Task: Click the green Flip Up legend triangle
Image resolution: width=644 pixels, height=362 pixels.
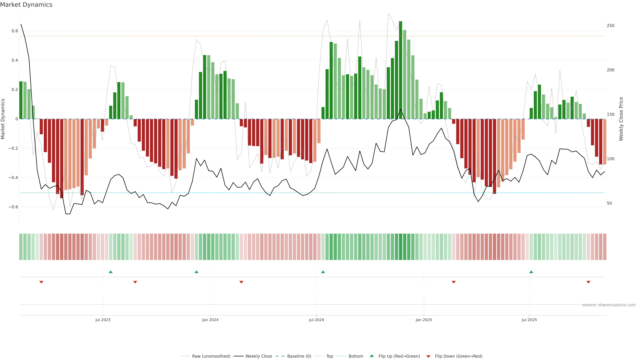Action: pyautogui.click(x=372, y=356)
